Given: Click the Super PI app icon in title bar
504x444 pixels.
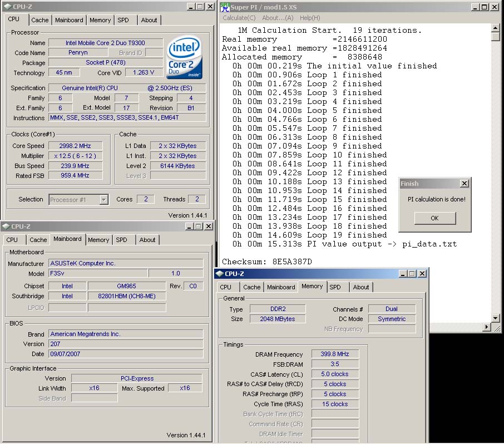Looking at the screenshot, I should pos(225,7).
